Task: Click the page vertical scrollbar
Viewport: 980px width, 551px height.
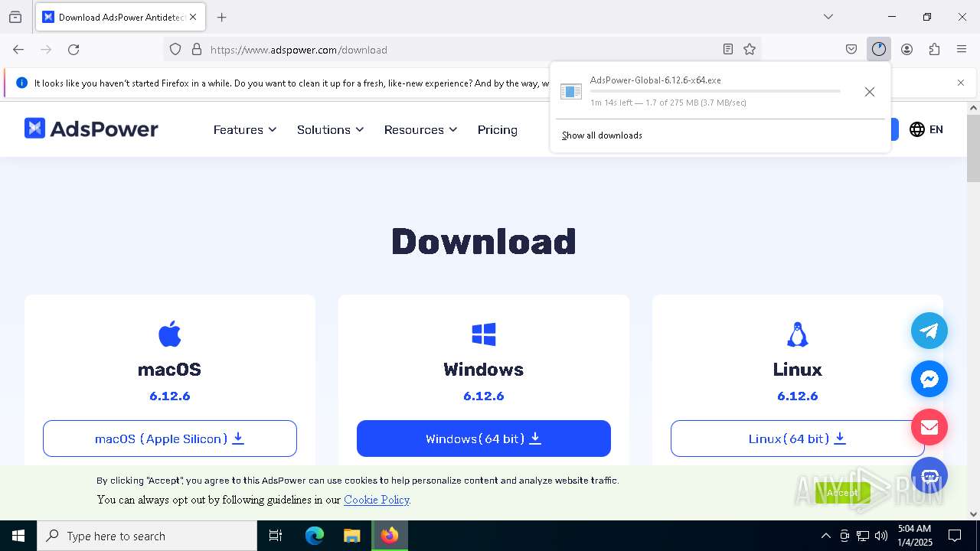Action: point(973,148)
